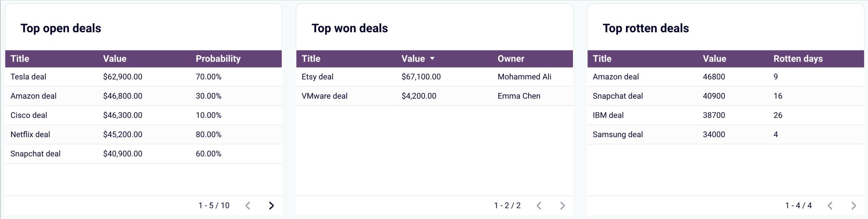Image resolution: width=868 pixels, height=219 pixels.
Task: Select Cisco deal in open deals
Action: point(29,115)
